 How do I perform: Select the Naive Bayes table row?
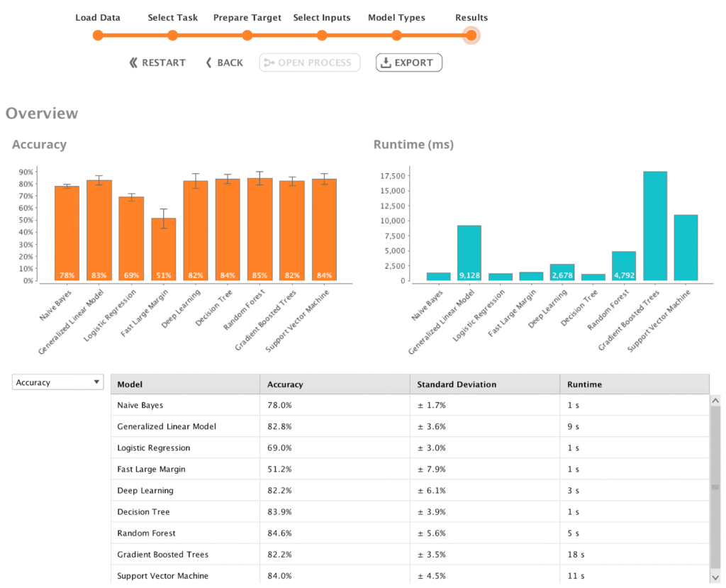tap(410, 405)
